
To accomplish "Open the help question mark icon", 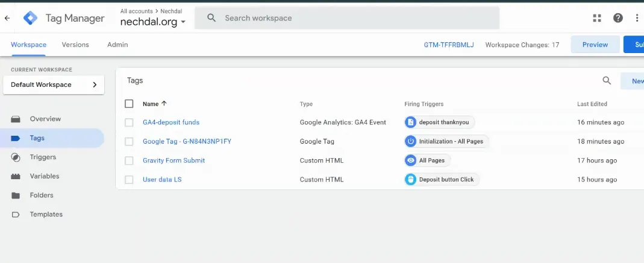I will click(x=617, y=18).
